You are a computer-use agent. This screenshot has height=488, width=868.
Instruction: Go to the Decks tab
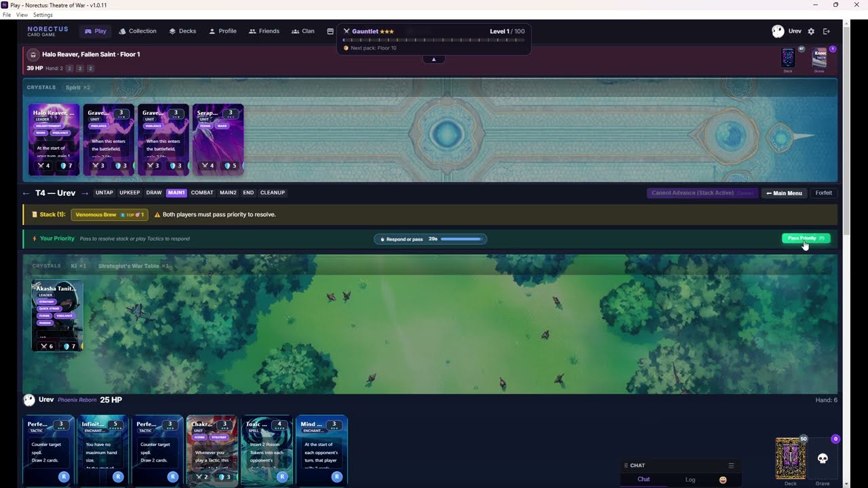(x=182, y=31)
